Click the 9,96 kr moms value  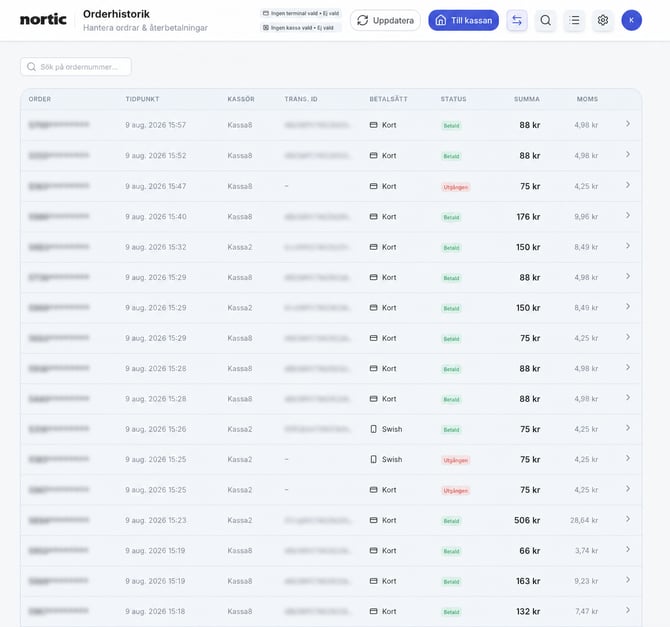586,217
